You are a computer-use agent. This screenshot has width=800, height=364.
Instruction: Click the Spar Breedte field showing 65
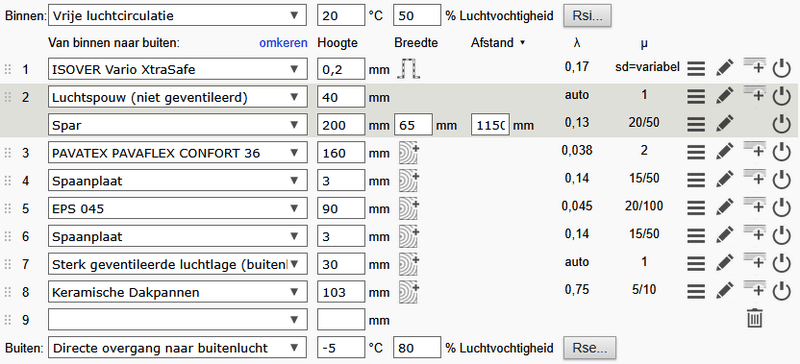413,124
